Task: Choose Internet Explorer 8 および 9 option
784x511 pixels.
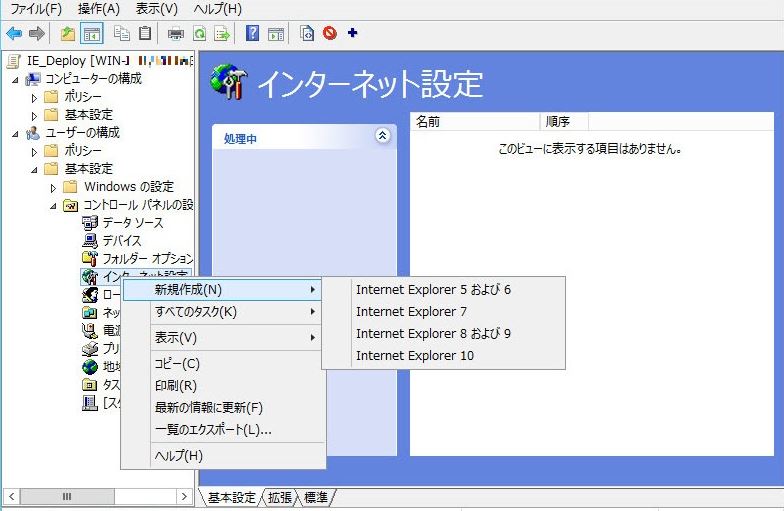Action: pos(432,334)
